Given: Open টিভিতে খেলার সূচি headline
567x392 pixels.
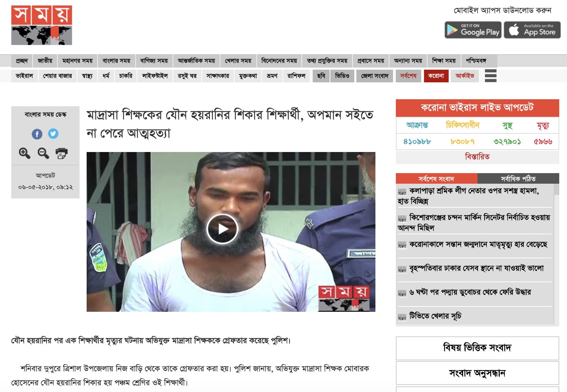Looking at the screenshot, I should (x=435, y=316).
